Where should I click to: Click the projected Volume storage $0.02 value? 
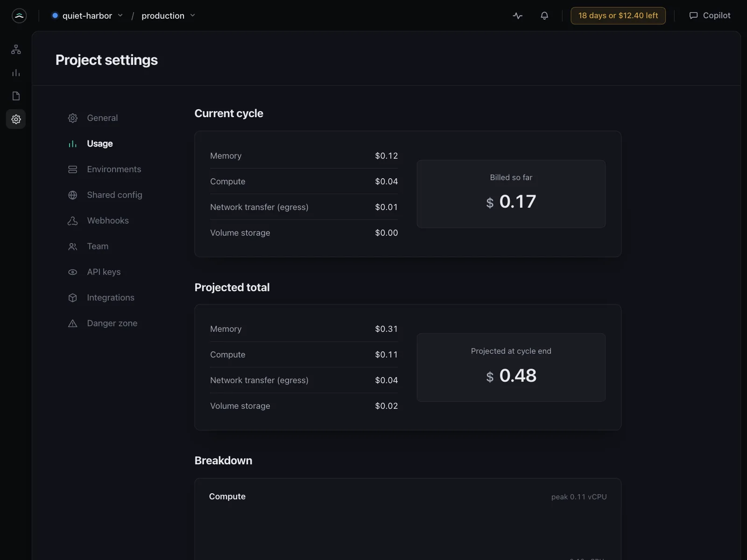pyautogui.click(x=387, y=406)
